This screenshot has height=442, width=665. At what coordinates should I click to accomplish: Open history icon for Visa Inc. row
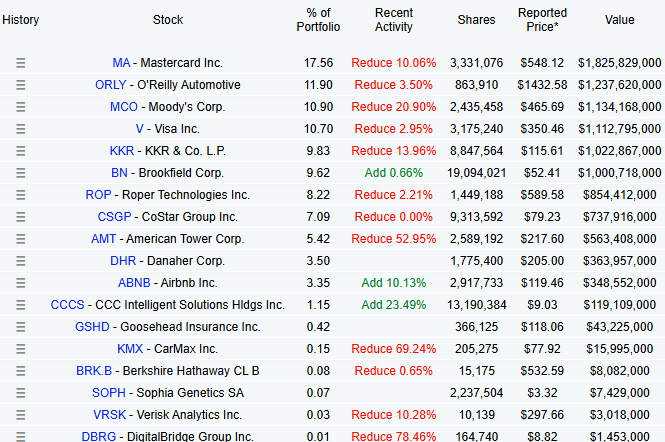[x=20, y=129]
